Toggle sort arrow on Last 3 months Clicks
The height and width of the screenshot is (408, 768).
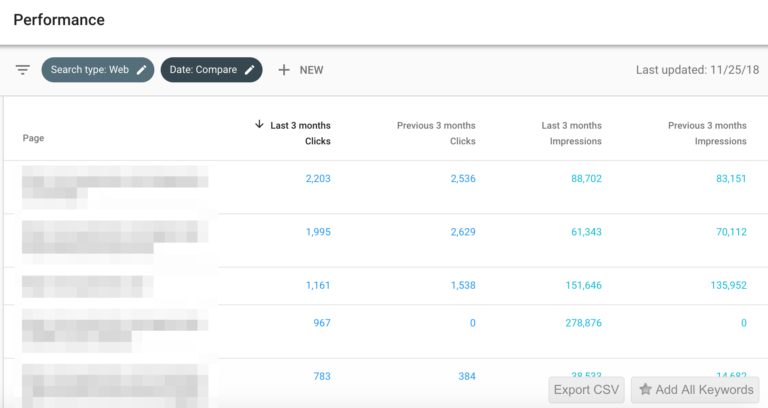259,124
